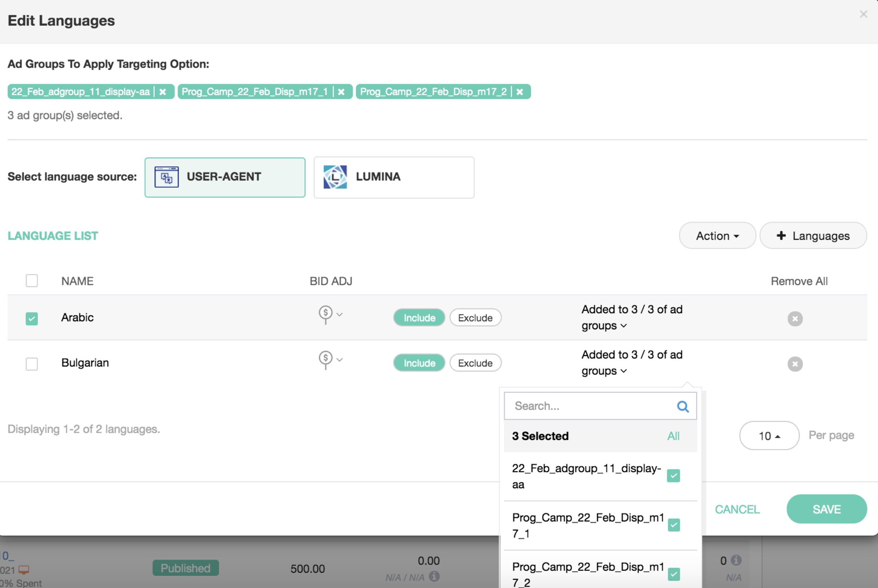The height and width of the screenshot is (588, 878).
Task: Open the Action dropdown menu
Action: pos(717,236)
